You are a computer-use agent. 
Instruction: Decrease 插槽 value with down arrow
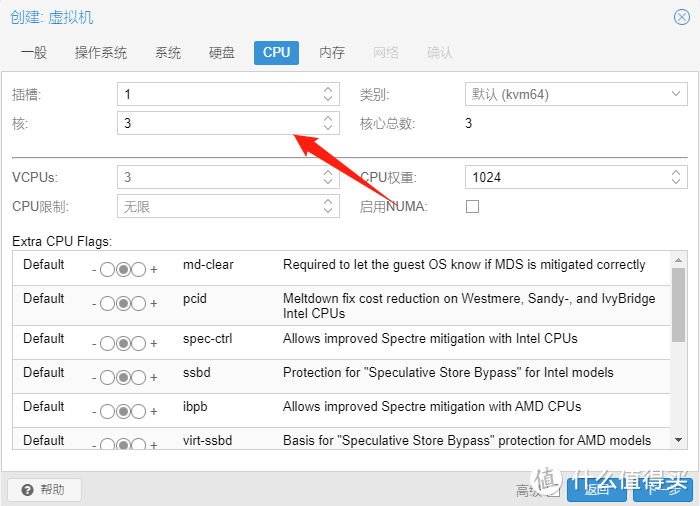pos(328,99)
